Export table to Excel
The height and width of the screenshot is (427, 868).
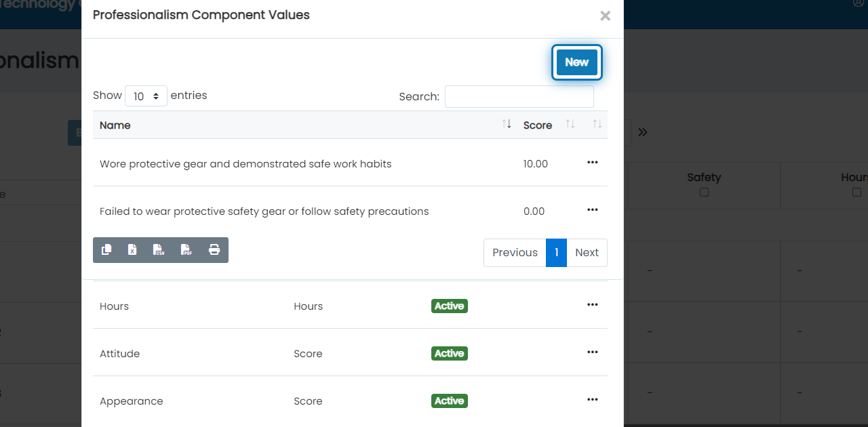133,250
